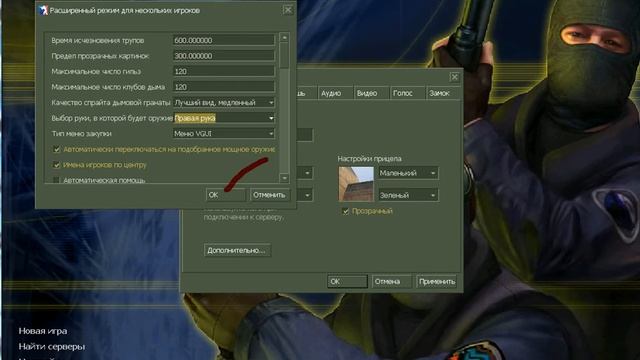Screen dimensions: 640x360
Task: Open crosshair size 'Маленький' dropdown
Action: 408,173
